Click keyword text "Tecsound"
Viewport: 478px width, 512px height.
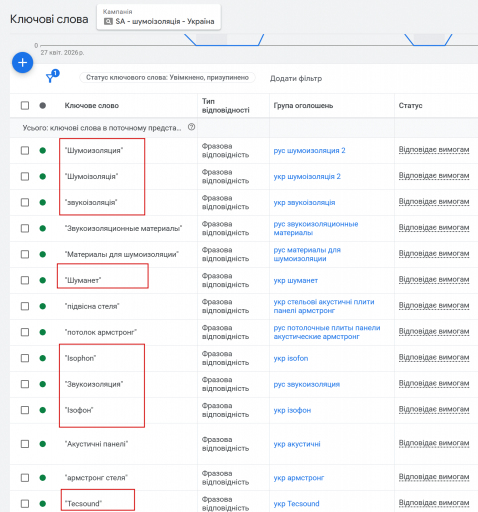tap(83, 504)
